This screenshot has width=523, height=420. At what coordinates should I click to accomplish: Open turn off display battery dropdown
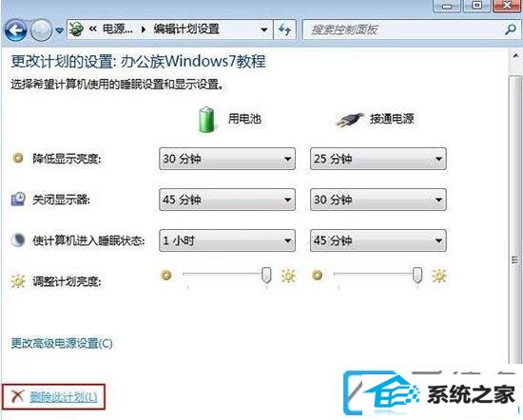[227, 200]
